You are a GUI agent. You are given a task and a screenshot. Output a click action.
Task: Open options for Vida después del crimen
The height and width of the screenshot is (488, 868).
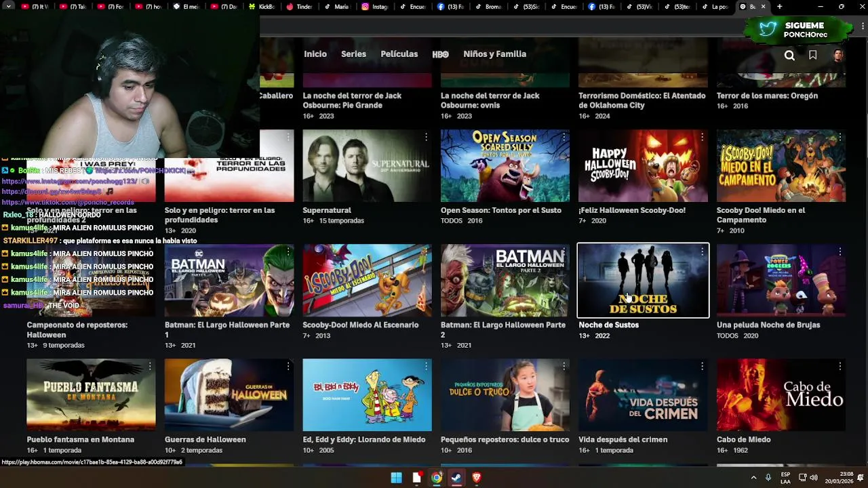(x=702, y=366)
